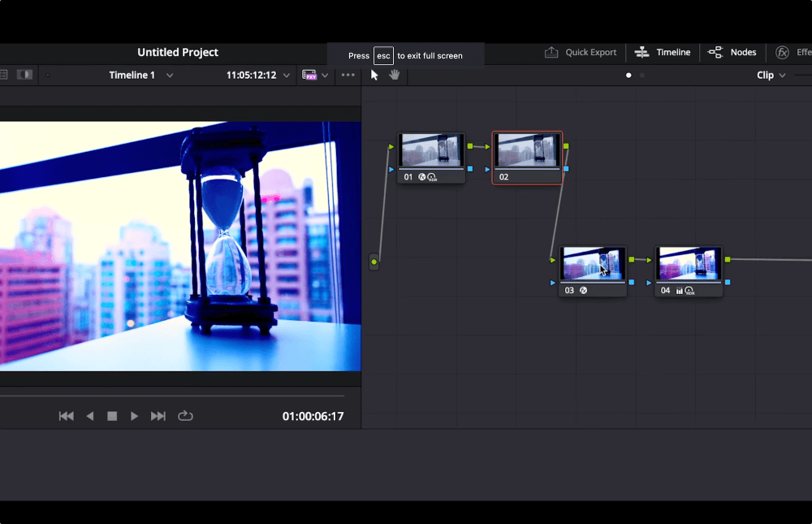The width and height of the screenshot is (812, 524).
Task: Click the bars scope badge on node 04
Action: coord(680,291)
